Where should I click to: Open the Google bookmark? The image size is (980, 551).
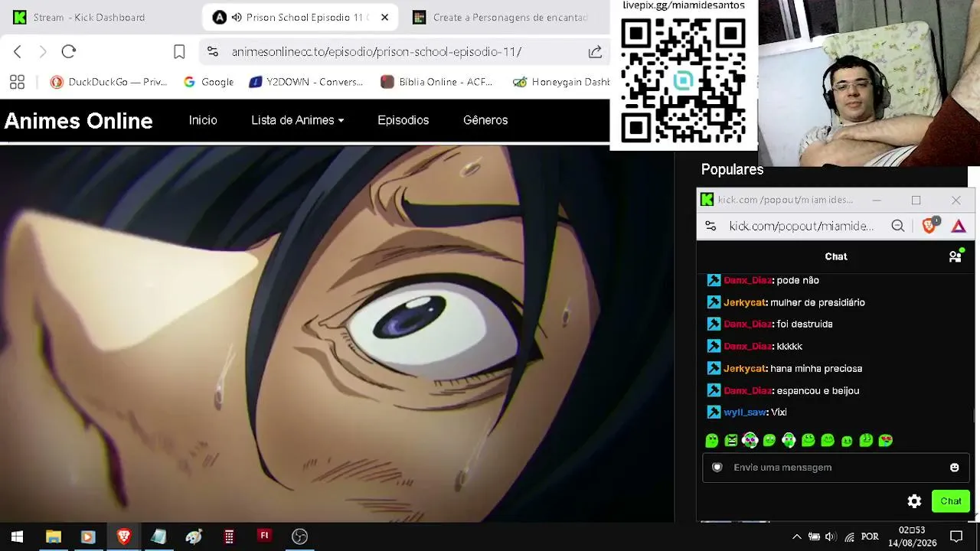pos(209,82)
